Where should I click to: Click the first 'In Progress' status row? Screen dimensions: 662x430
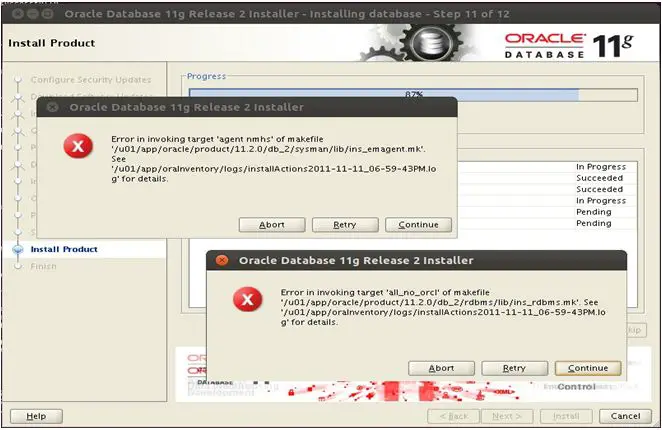(601, 167)
